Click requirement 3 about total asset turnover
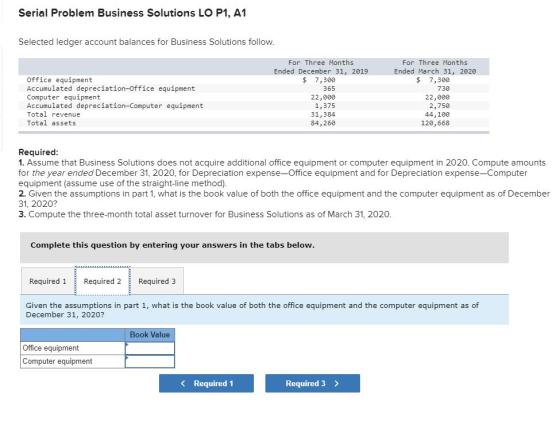 pos(205,215)
